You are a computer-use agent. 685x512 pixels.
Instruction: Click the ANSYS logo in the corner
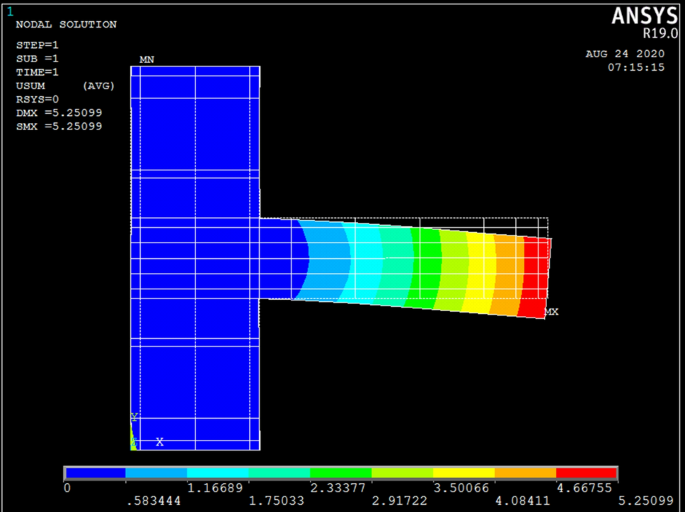pos(647,15)
